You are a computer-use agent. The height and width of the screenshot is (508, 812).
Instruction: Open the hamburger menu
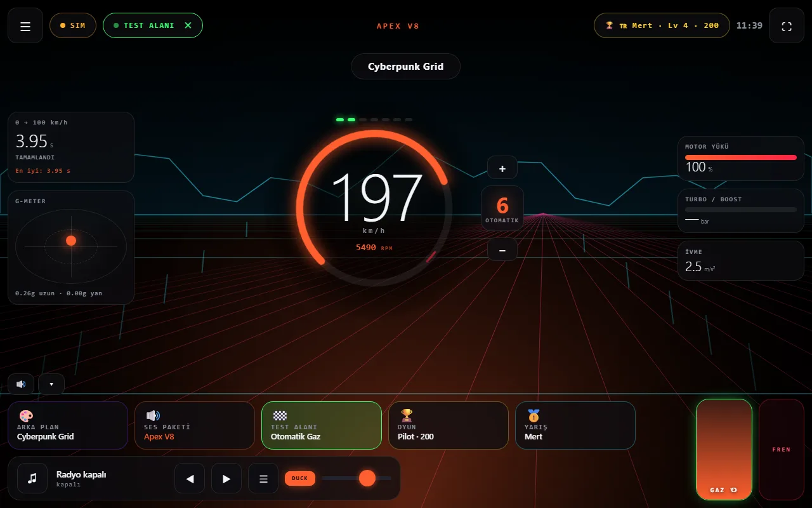[x=25, y=25]
